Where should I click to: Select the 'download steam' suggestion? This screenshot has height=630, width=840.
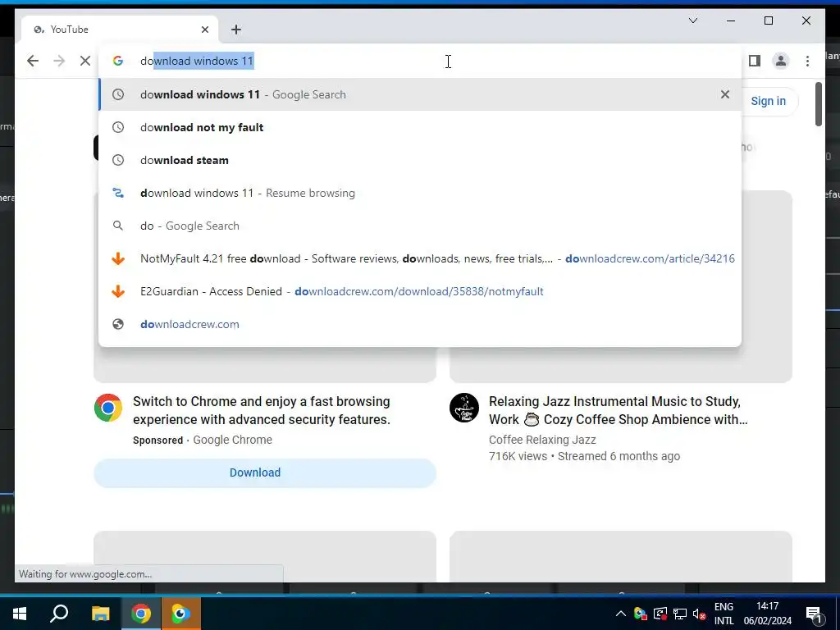(x=420, y=160)
